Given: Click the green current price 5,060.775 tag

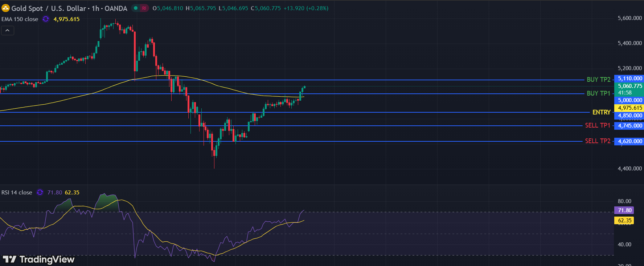Looking at the screenshot, I should (x=629, y=86).
